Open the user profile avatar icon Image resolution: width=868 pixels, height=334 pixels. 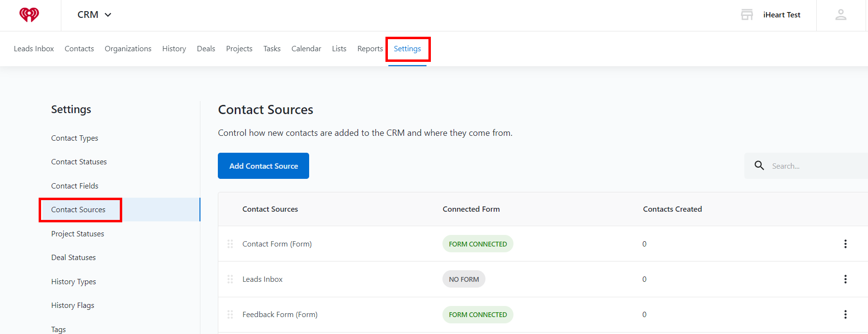pos(841,15)
